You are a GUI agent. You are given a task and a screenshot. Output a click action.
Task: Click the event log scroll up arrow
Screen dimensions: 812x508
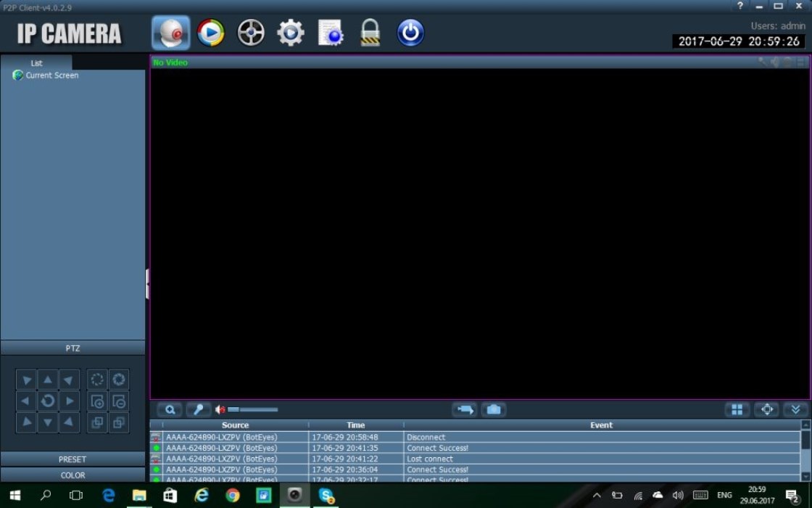point(805,425)
